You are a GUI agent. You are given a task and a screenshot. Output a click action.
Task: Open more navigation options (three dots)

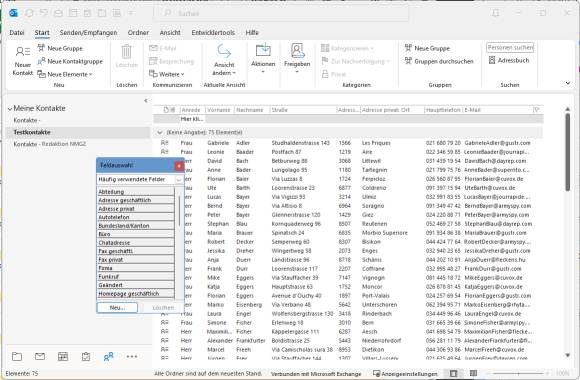(132, 357)
